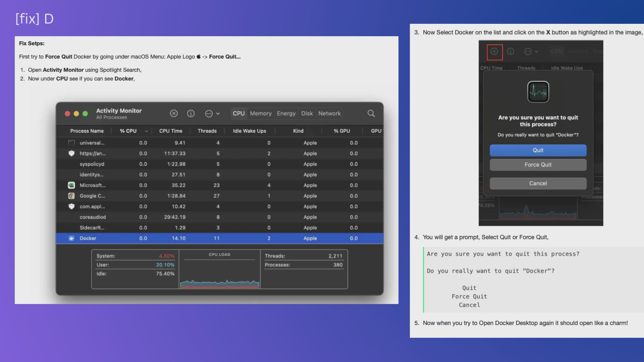
Task: Switch to the Disk tab
Action: [307, 114]
